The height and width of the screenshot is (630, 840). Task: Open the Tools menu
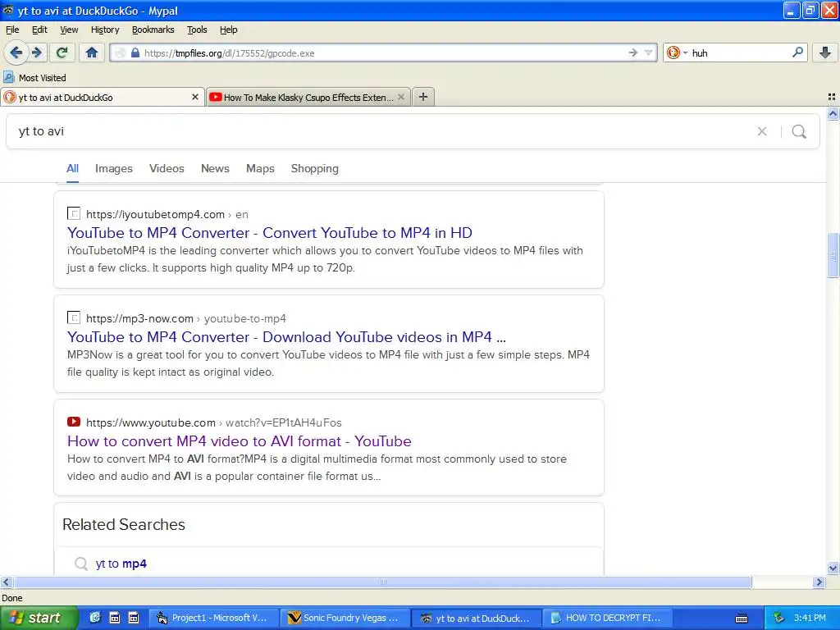coord(197,30)
